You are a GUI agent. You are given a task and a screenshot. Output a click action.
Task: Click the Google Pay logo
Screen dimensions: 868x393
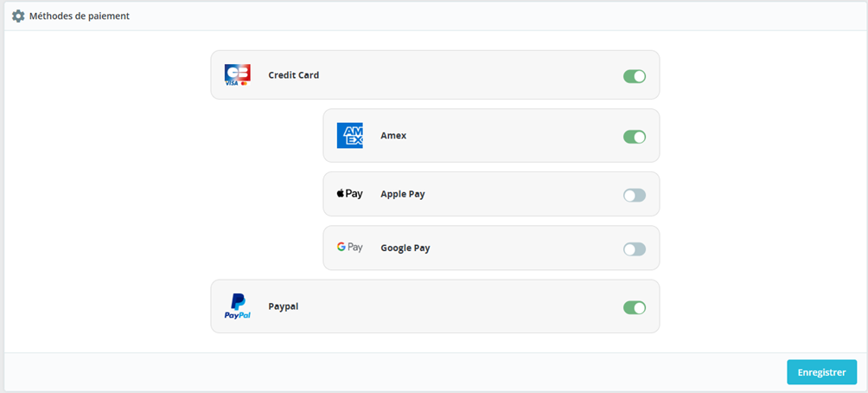(349, 248)
